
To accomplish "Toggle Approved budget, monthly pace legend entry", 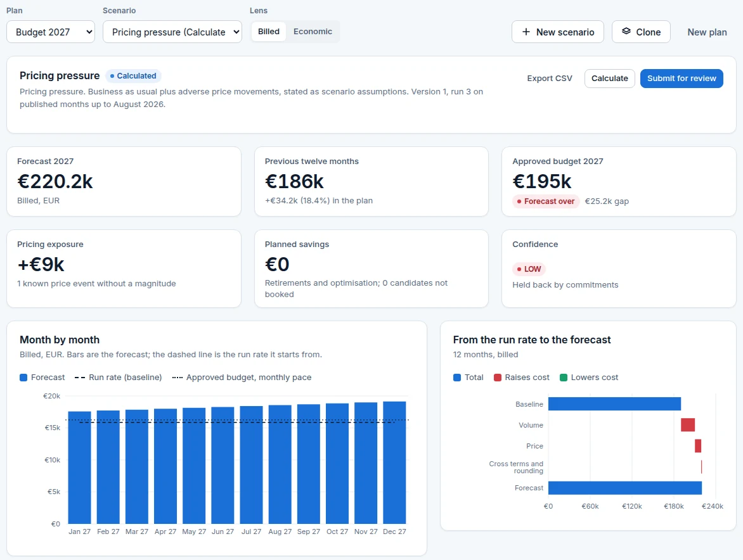I will 242,378.
